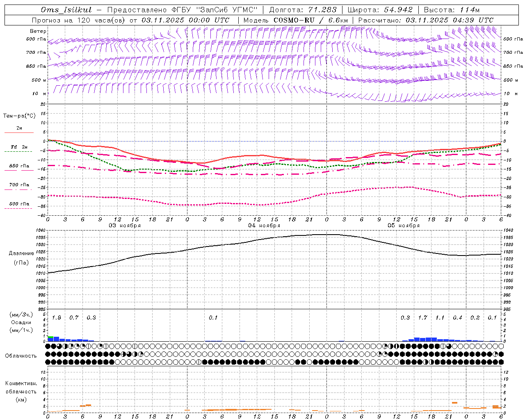Click the '0.2' precipitation amount

coord(475,318)
